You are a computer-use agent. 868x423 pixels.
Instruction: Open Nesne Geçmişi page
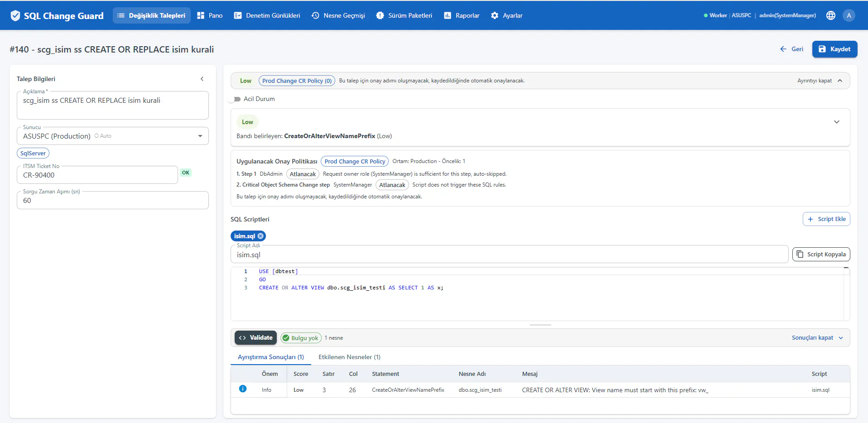(x=338, y=15)
